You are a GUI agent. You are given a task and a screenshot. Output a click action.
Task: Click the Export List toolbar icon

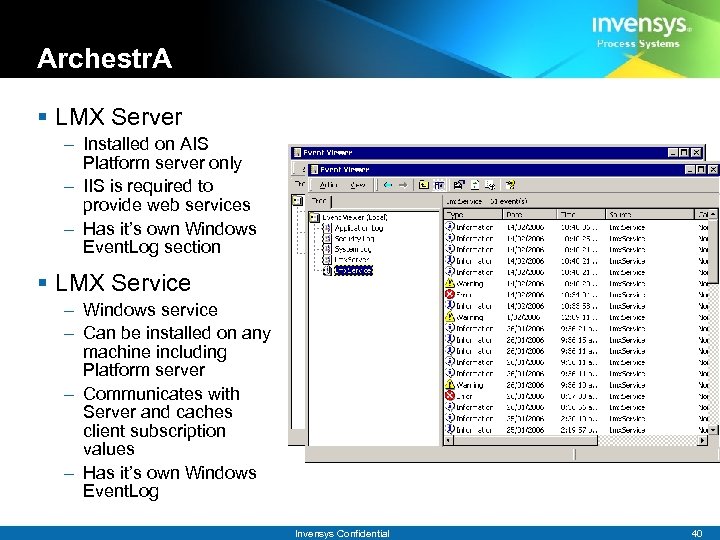tap(490, 185)
